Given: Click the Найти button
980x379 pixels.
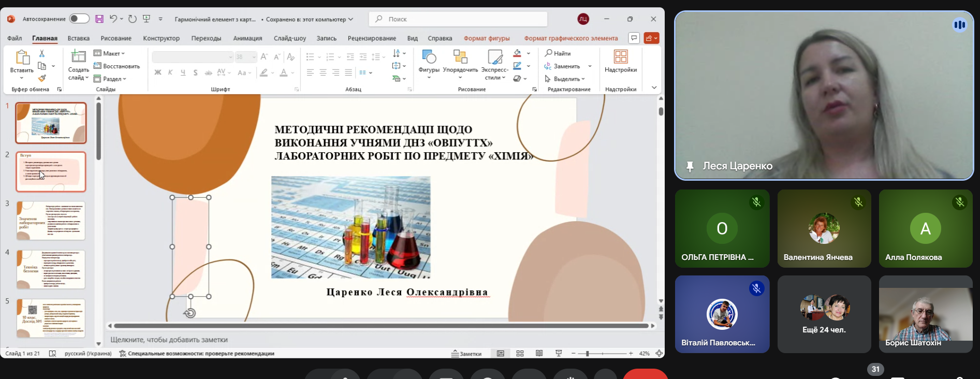Looking at the screenshot, I should click(558, 53).
